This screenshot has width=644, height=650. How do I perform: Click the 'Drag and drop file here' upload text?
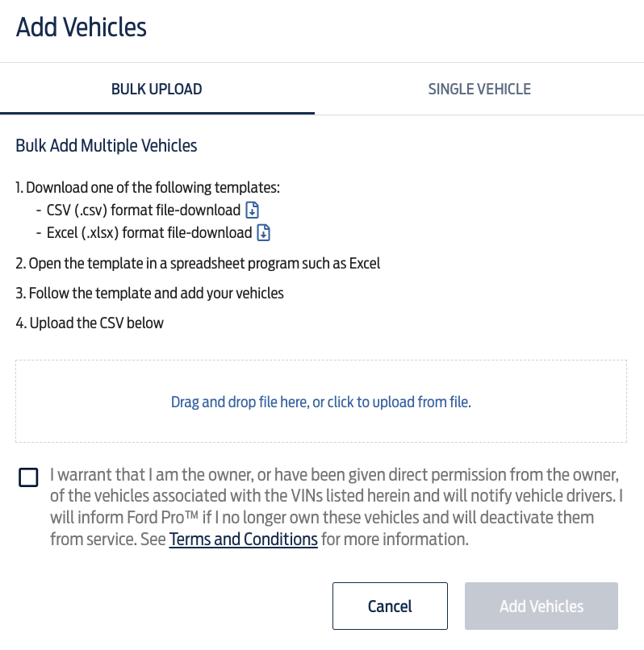(x=321, y=402)
